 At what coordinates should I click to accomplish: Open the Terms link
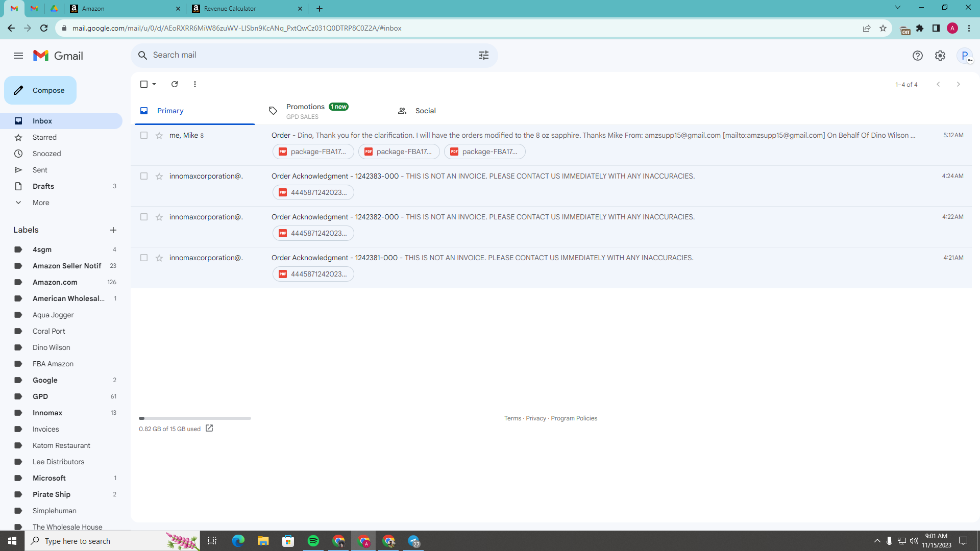512,418
